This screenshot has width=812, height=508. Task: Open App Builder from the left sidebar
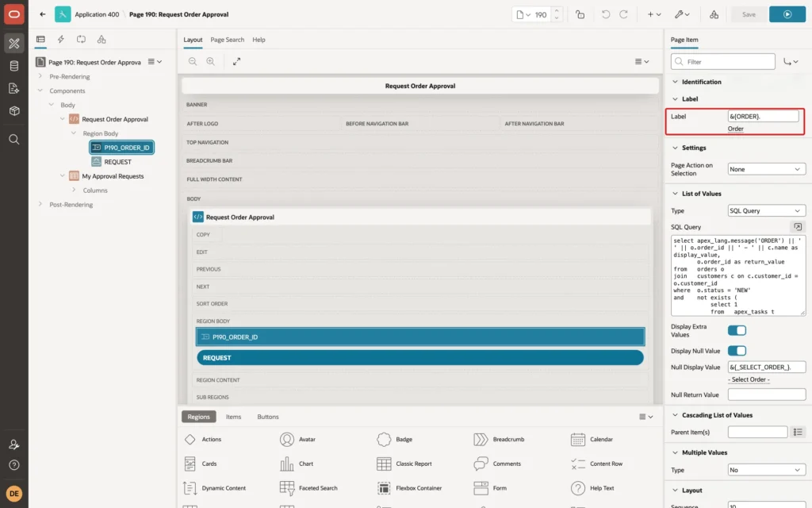[14, 44]
